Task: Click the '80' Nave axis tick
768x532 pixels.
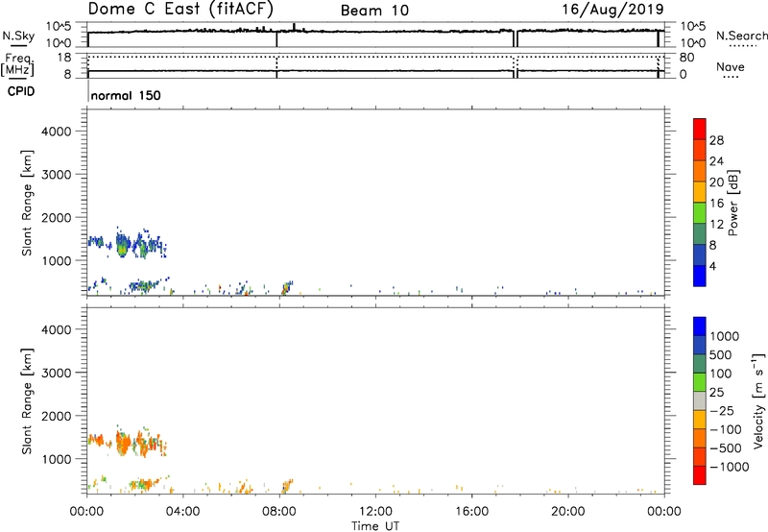Action: click(x=687, y=58)
